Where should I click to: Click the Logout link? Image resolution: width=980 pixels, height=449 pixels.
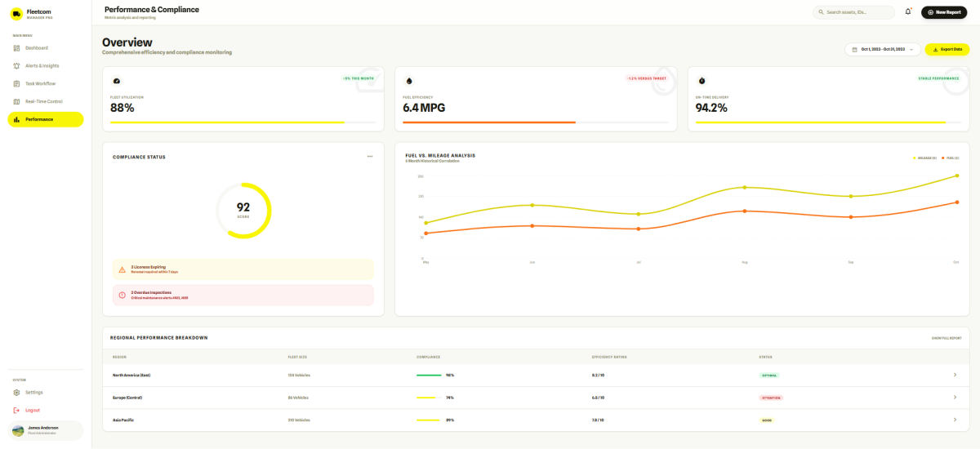(x=46, y=411)
